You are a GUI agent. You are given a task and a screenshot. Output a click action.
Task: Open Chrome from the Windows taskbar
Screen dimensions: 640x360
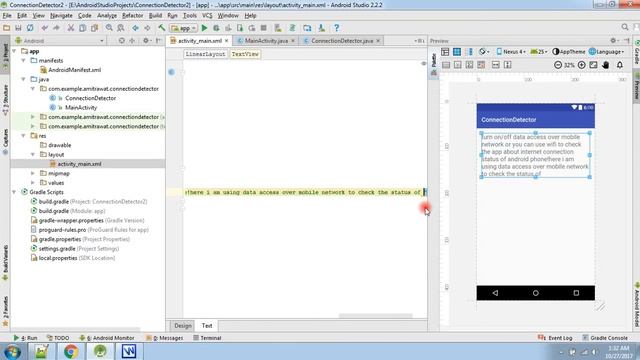tap(71, 351)
